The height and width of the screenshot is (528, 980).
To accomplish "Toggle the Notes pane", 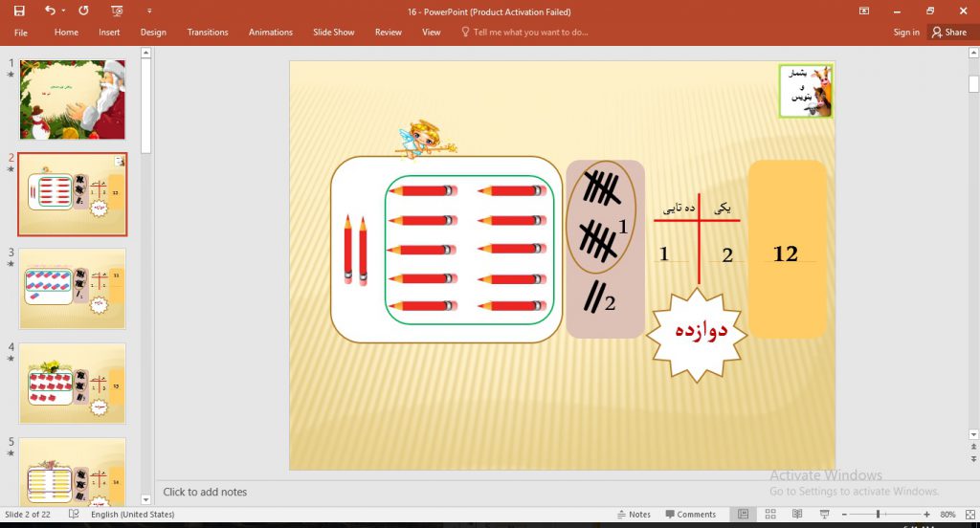I will click(x=634, y=515).
